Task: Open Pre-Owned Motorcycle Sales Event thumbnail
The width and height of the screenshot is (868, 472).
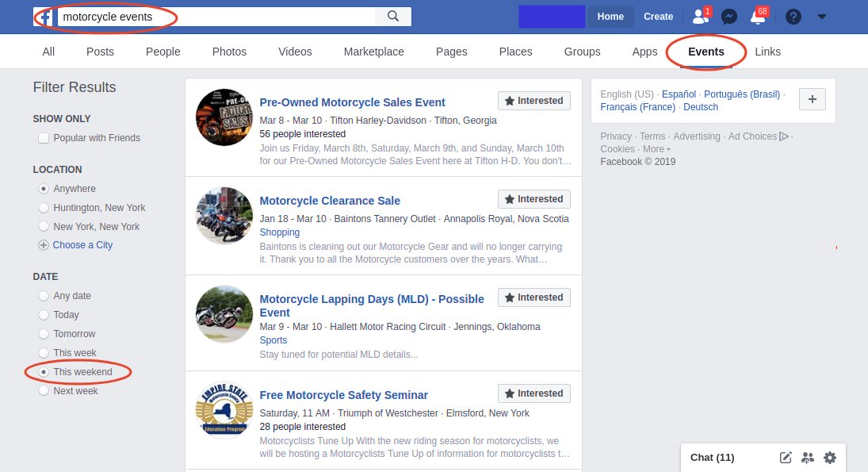Action: [x=224, y=117]
